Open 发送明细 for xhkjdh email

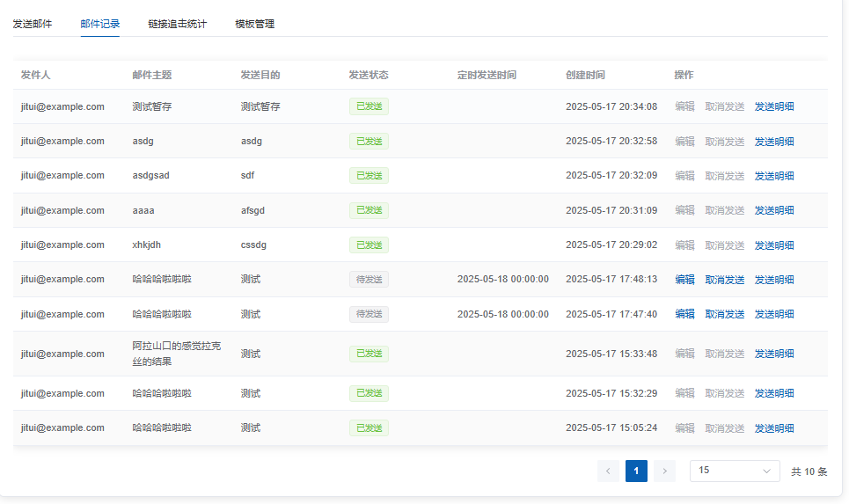pyautogui.click(x=774, y=245)
